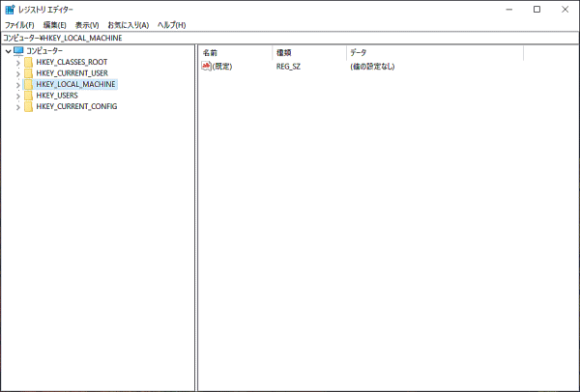Expand the HKEY_CURRENT_CONFIG key
Screen dimensions: 580x392
click(18, 107)
